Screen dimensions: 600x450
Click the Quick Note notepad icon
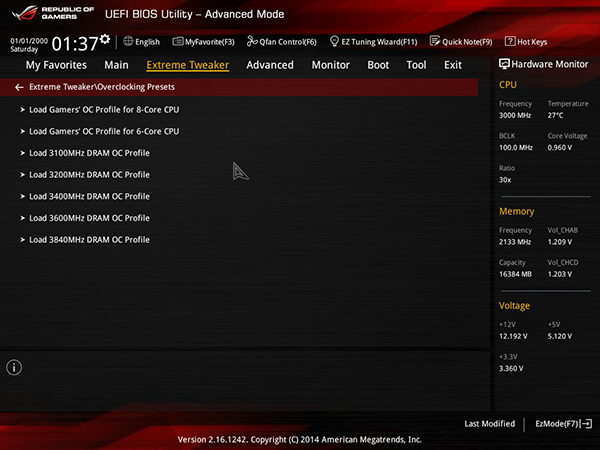click(435, 41)
